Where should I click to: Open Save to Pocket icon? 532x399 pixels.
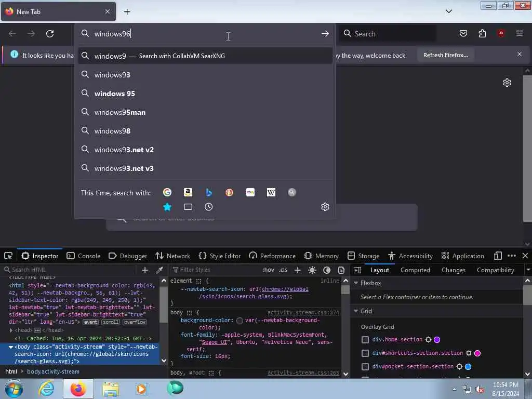[463, 33]
